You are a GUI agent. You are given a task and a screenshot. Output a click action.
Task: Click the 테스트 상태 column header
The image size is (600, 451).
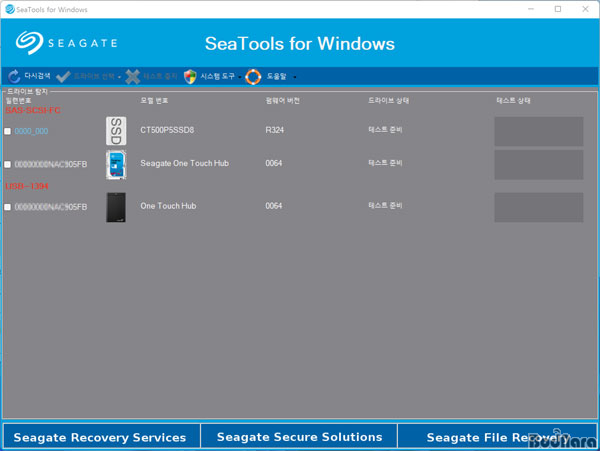(x=513, y=101)
